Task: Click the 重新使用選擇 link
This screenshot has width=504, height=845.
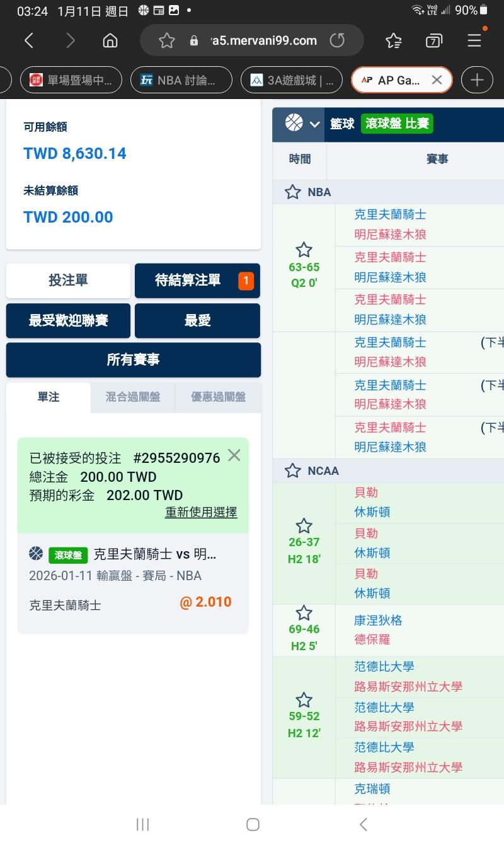Action: coord(201,512)
